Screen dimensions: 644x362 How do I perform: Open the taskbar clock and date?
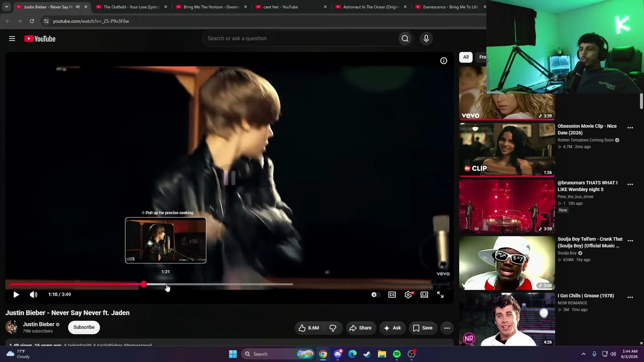630,354
